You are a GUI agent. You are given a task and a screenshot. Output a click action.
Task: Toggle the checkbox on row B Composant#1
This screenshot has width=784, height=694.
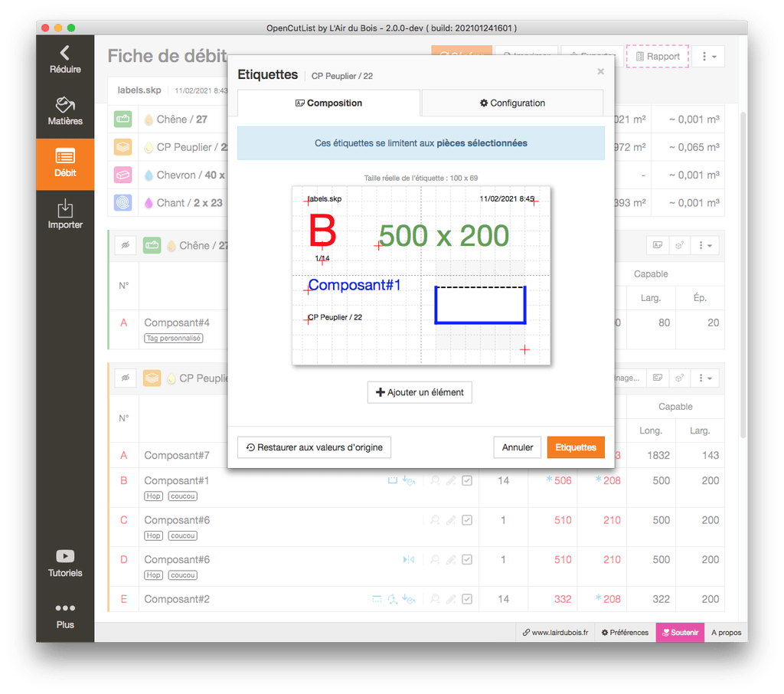[x=467, y=480]
